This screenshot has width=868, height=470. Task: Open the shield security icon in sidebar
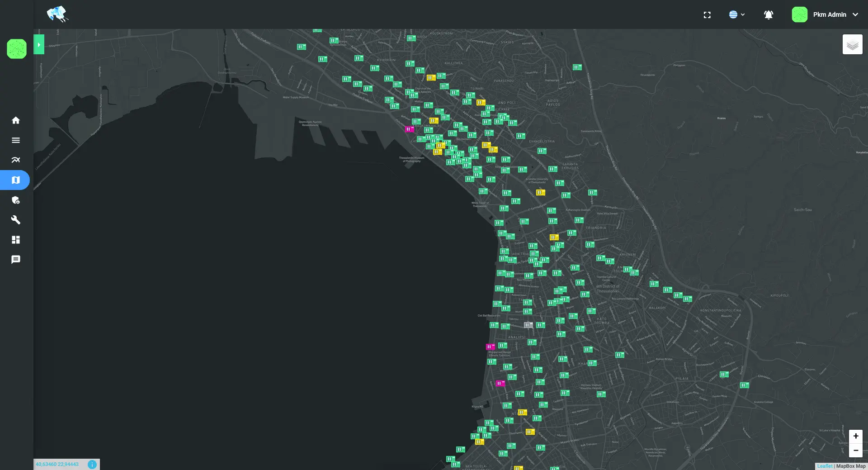16,200
